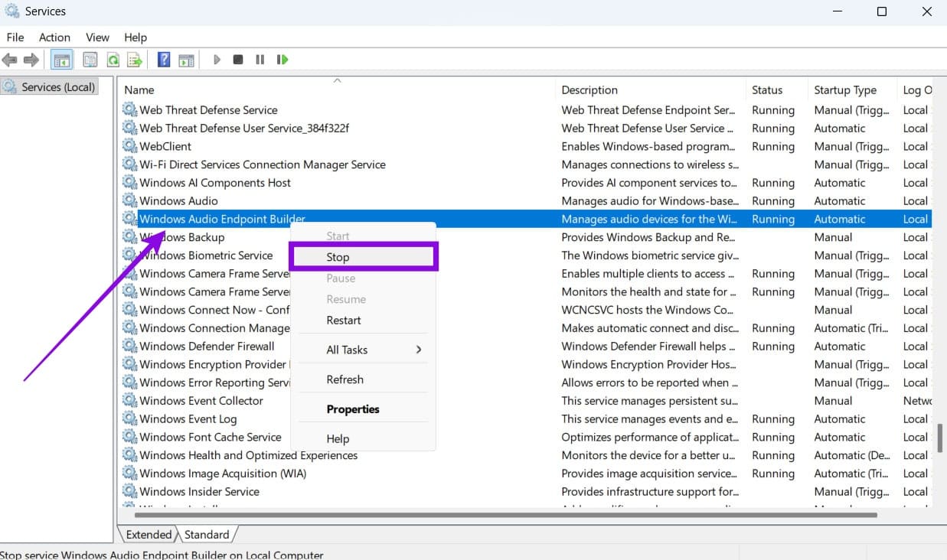Switch to the Standard tab
This screenshot has width=947, height=560.
[207, 535]
